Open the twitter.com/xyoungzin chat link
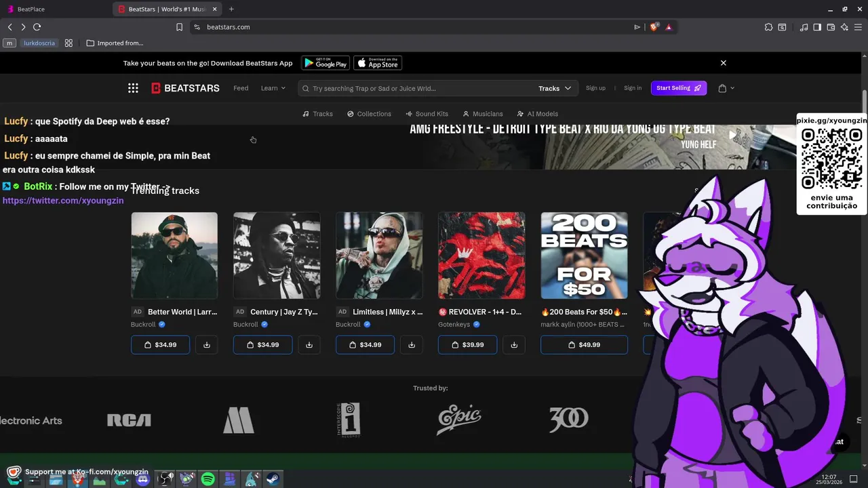 (63, 201)
